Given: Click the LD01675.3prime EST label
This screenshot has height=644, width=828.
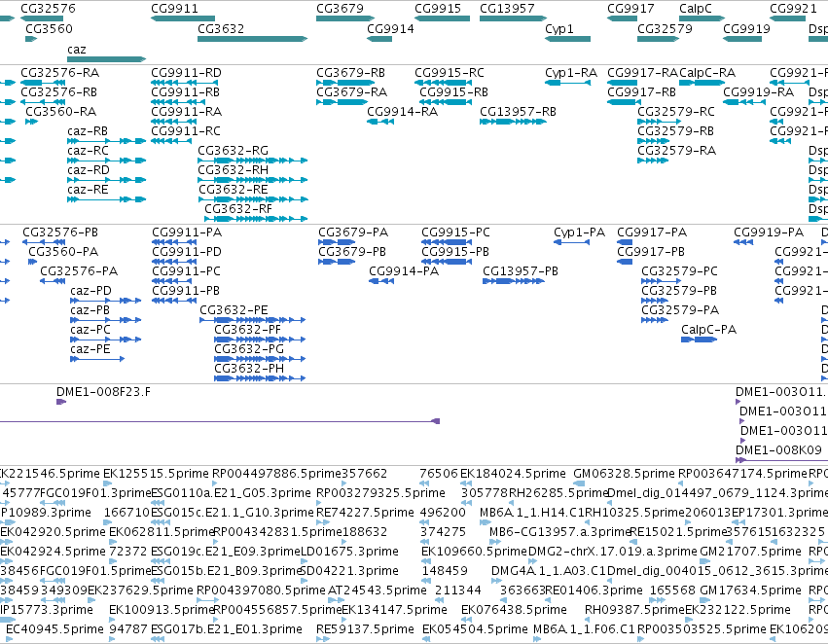Looking at the screenshot, I should [x=349, y=551].
